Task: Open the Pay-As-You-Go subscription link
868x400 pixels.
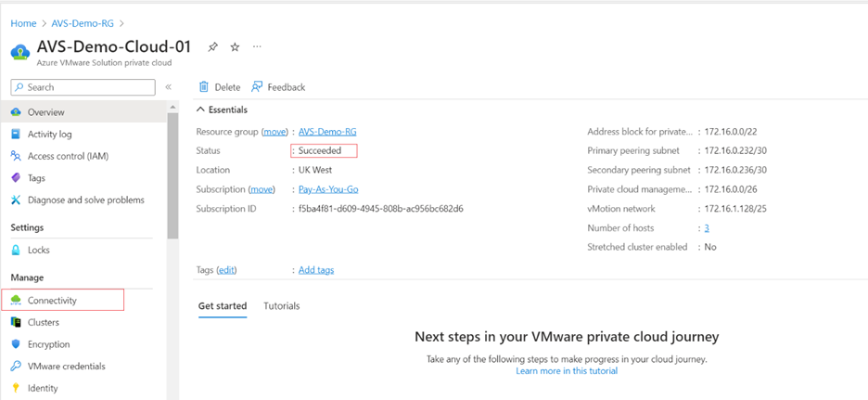Action: (x=328, y=189)
